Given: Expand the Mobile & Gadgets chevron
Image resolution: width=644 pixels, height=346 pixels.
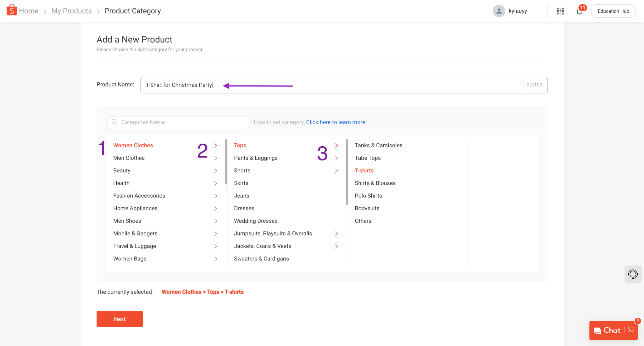Looking at the screenshot, I should point(216,233).
